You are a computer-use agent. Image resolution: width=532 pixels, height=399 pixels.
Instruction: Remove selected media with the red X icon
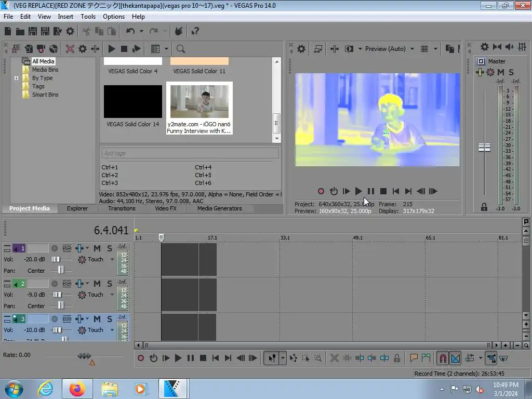click(x=70, y=49)
